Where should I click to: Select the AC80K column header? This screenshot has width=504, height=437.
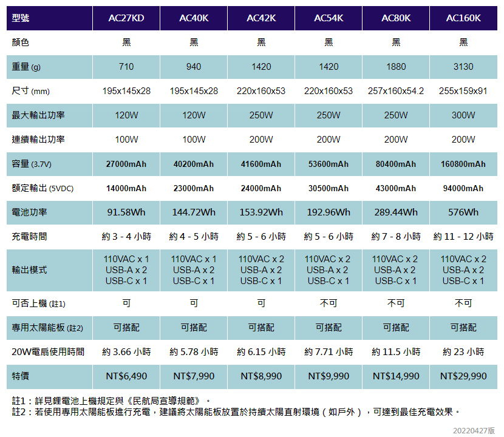396,18
